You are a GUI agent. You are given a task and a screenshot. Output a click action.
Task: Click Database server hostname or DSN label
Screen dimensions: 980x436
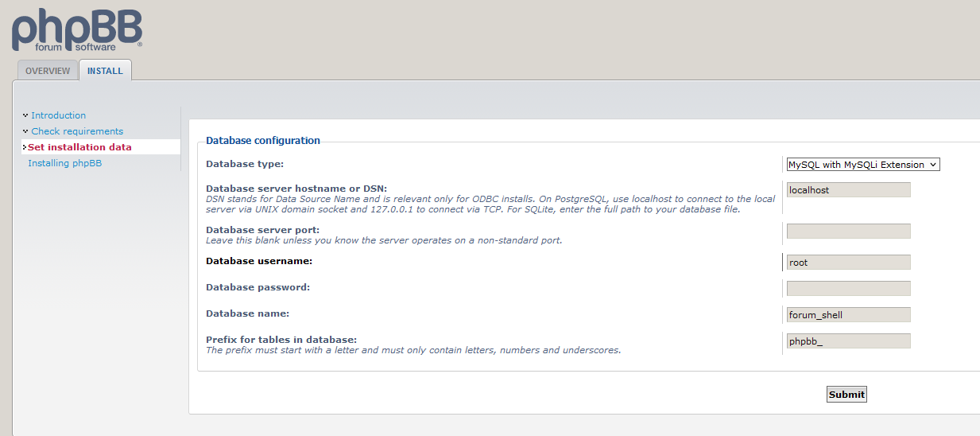[296, 189]
